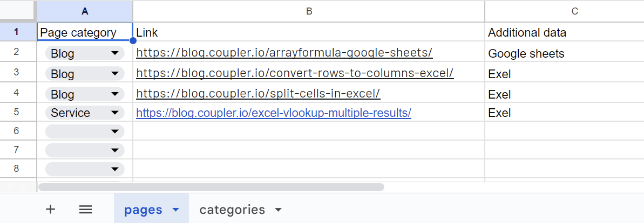This screenshot has width=644, height=223.
Task: Expand the Blog dropdown in row 4
Action: tap(114, 94)
